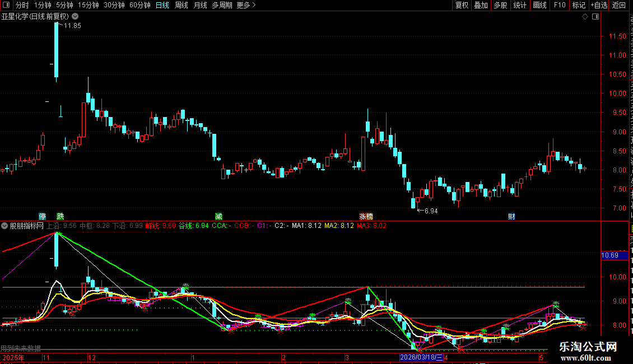The height and width of the screenshot is (364, 633).
Task: Click the 上沿: 9.56 indicator value
Action: tap(62, 226)
